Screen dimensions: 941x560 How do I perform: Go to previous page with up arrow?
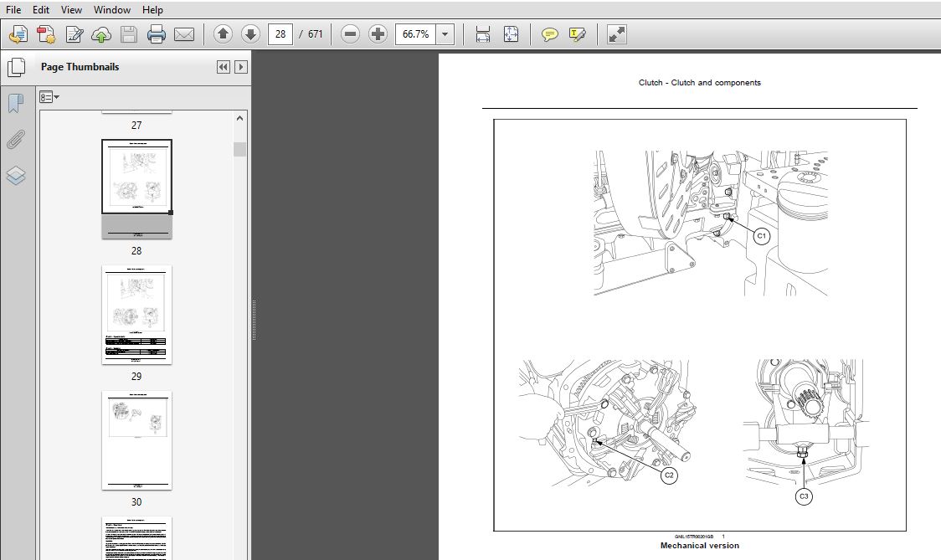click(223, 34)
